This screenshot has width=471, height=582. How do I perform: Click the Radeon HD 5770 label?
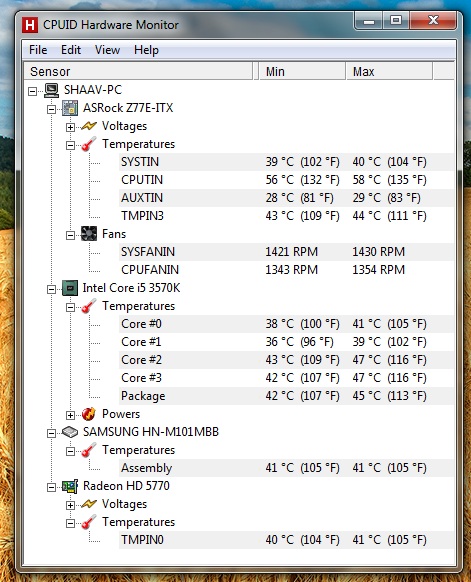click(126, 486)
